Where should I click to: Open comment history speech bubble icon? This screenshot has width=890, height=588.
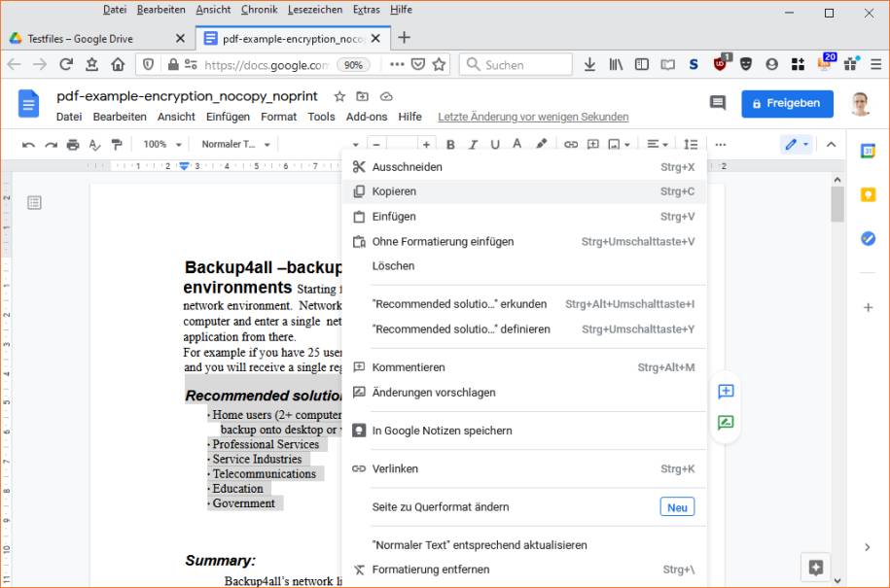tap(718, 103)
